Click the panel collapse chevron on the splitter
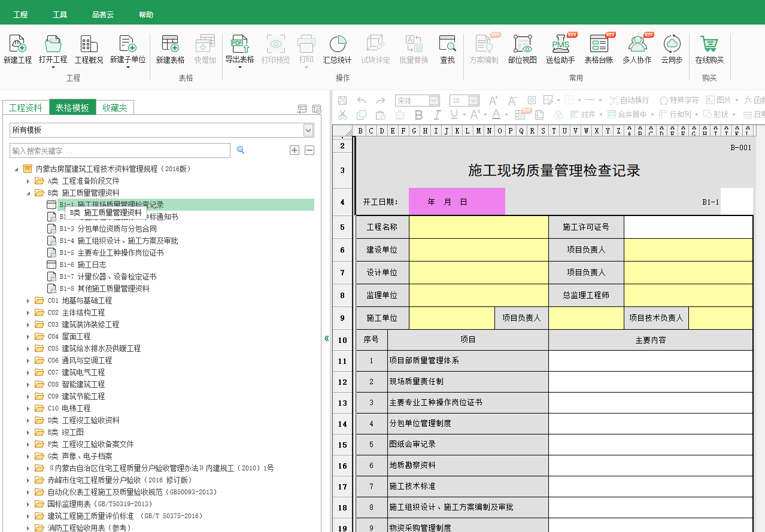Image resolution: width=765 pixels, height=532 pixels. (x=327, y=338)
